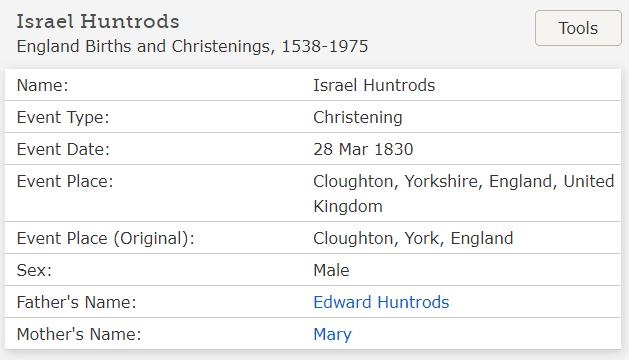This screenshot has width=629, height=360.
Task: Select the Cloughton, York, England value
Action: (413, 238)
